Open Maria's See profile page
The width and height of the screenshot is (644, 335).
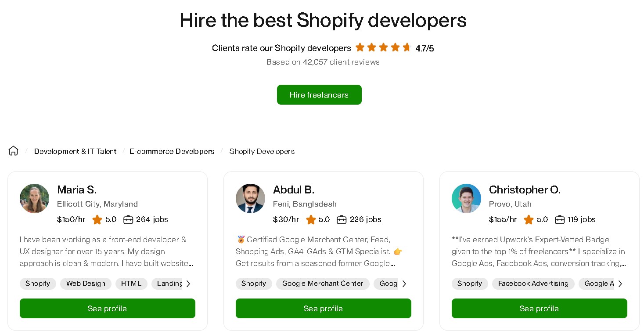[107, 308]
